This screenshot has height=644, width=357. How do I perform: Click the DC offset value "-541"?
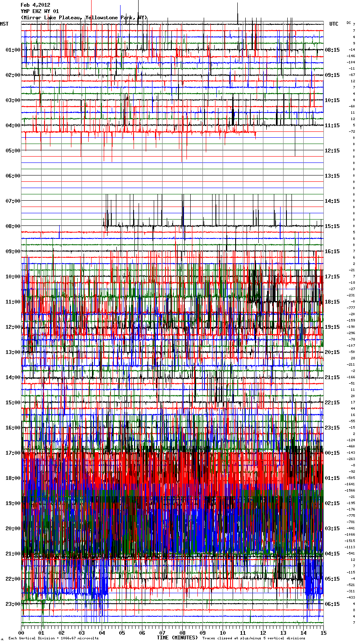(x=351, y=553)
